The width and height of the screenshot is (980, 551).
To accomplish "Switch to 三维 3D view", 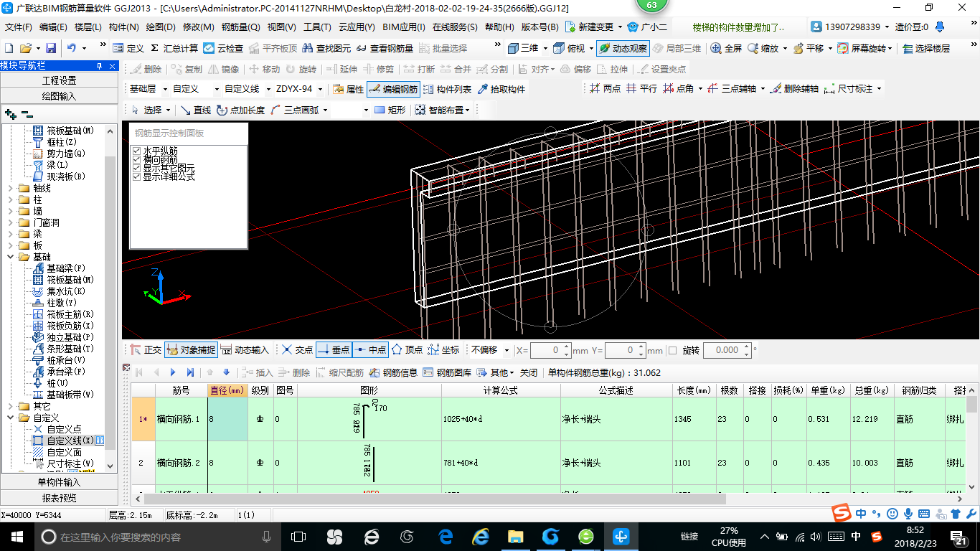I will pyautogui.click(x=523, y=48).
